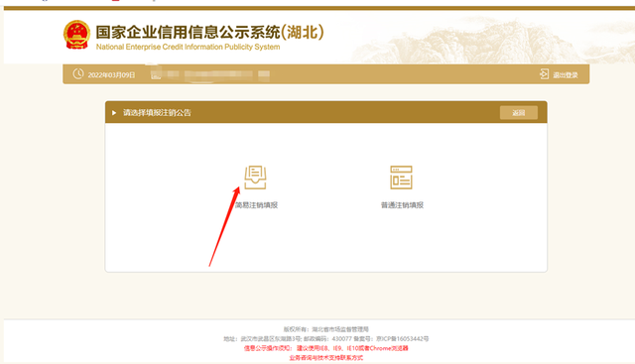Select the 简易注销填报 text label
The image size is (635, 364).
(256, 205)
